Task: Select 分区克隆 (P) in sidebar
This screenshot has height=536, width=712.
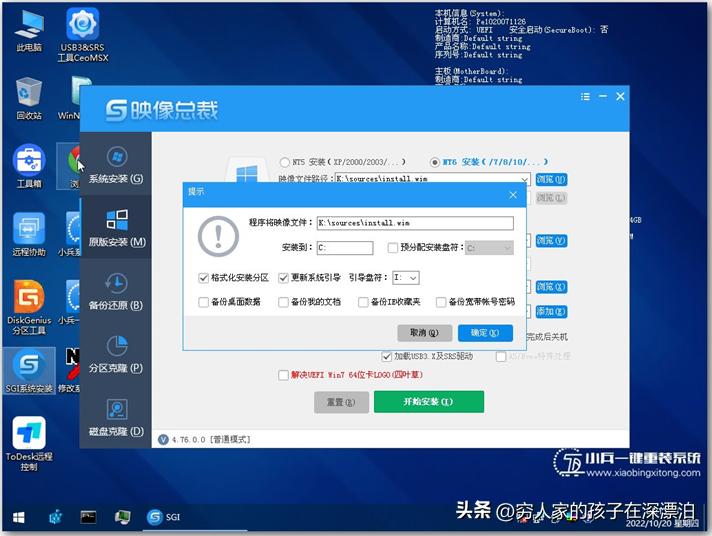Action: [116, 354]
